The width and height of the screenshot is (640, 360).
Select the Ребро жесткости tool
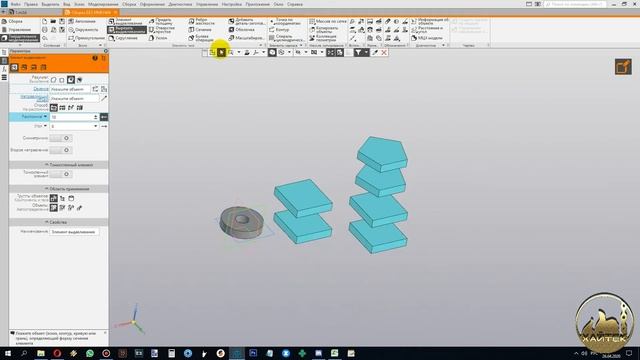[202, 21]
